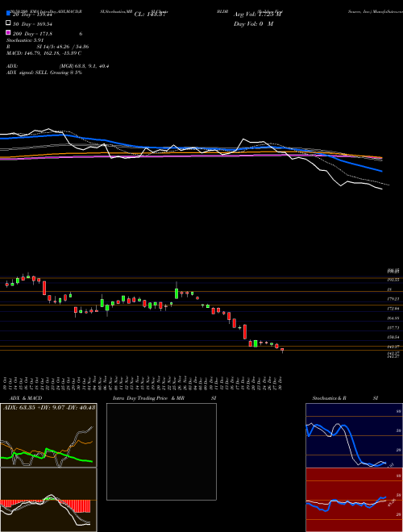Open the blue Stochastics chart panel
This screenshot has height=532, width=403.
[354, 435]
